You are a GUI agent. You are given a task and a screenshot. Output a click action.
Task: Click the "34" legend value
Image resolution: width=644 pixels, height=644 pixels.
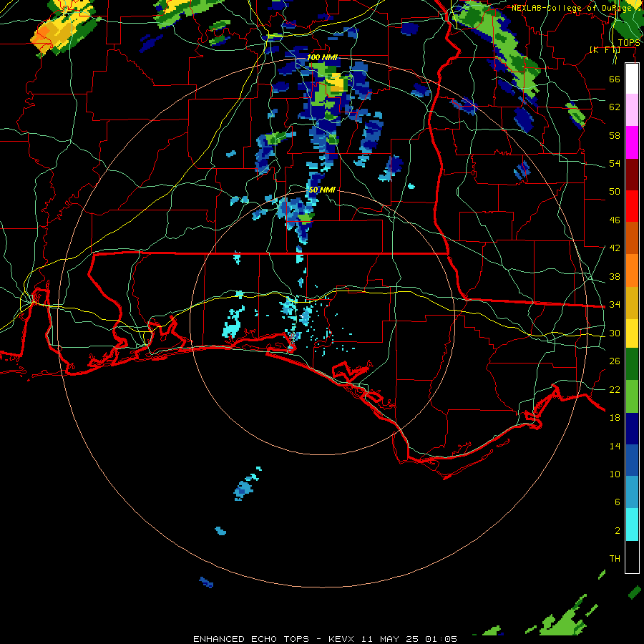pyautogui.click(x=615, y=305)
